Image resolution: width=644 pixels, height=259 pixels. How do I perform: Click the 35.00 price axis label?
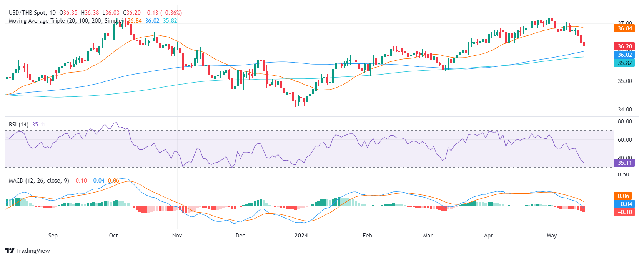(x=625, y=81)
